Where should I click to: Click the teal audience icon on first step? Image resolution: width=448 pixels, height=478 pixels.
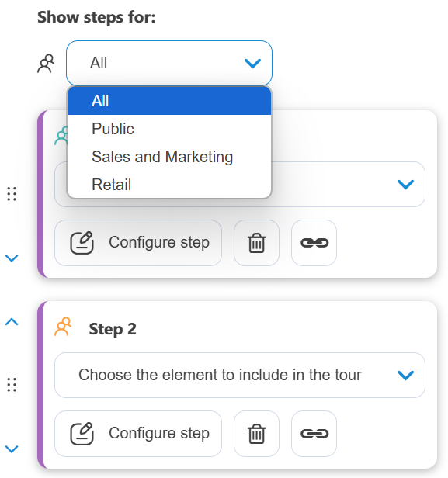pyautogui.click(x=61, y=136)
